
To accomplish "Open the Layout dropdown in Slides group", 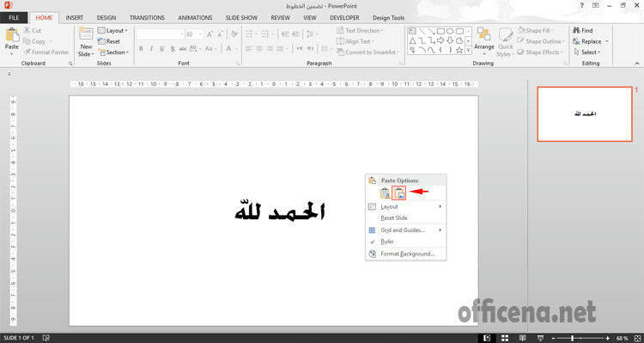I will tap(112, 30).
